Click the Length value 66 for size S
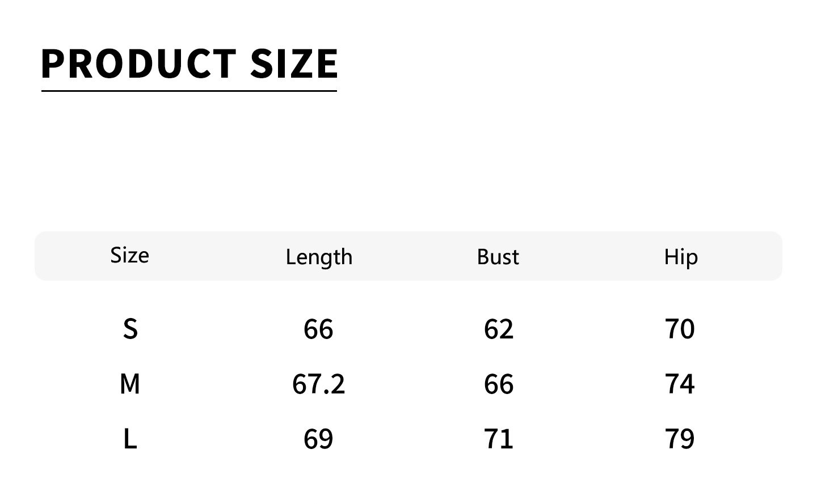 tap(318, 329)
